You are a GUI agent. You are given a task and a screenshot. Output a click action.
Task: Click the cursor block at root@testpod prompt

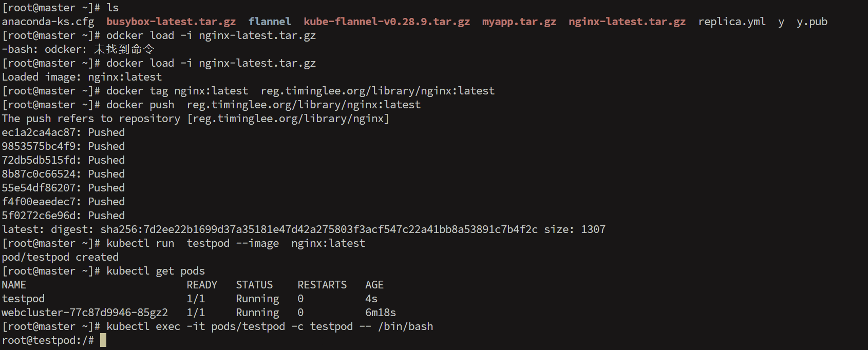[x=103, y=340]
